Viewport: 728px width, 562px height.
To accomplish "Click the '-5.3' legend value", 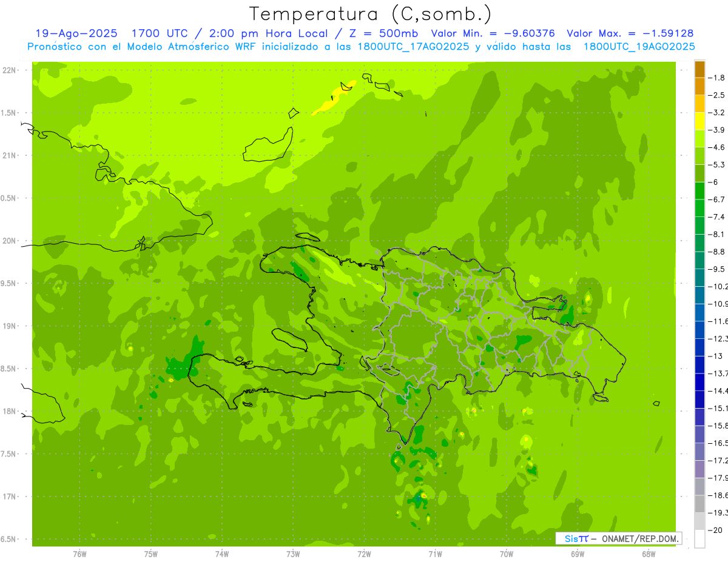I will (x=716, y=164).
